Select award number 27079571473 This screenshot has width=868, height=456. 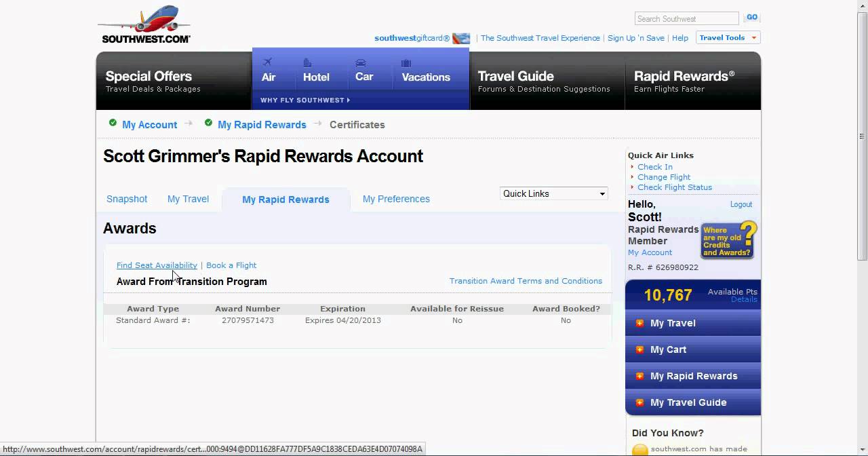tap(248, 320)
